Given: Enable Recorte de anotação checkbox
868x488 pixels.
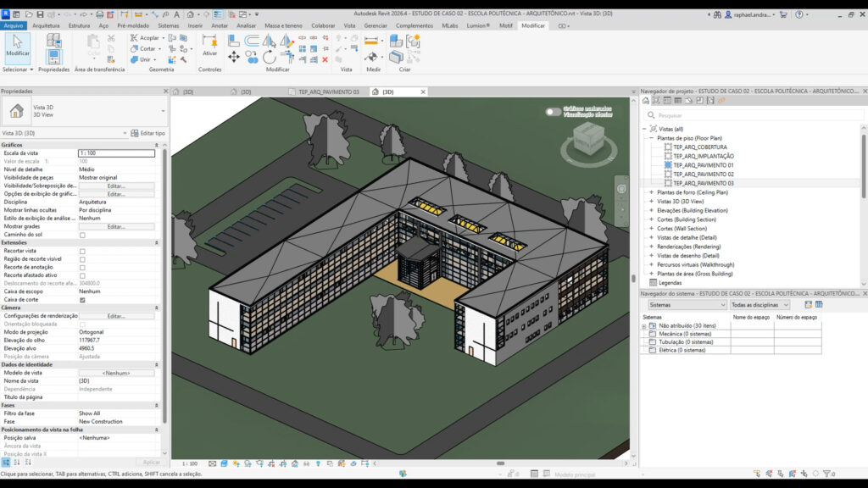Looking at the screenshot, I should pyautogui.click(x=82, y=268).
